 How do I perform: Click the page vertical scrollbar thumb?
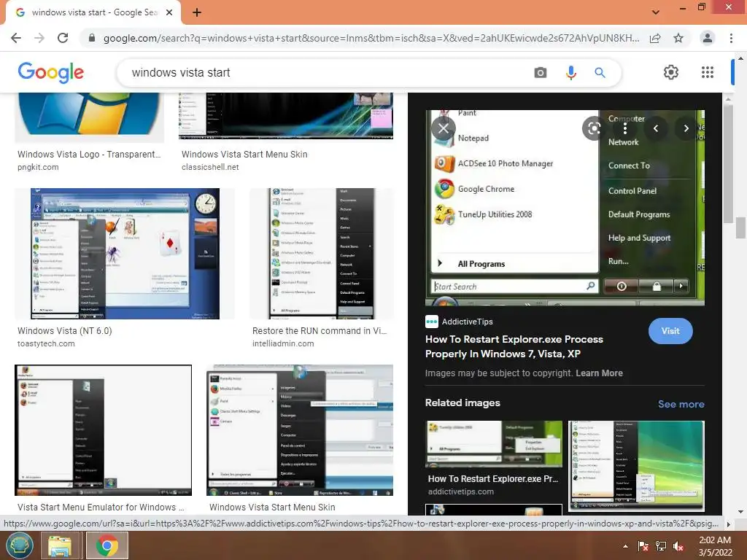pyautogui.click(x=740, y=230)
